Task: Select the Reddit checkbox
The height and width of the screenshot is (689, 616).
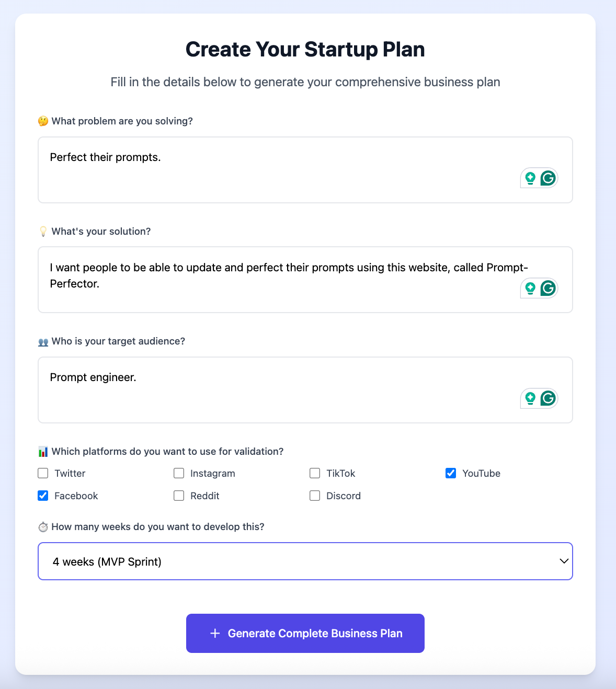Action: click(179, 496)
